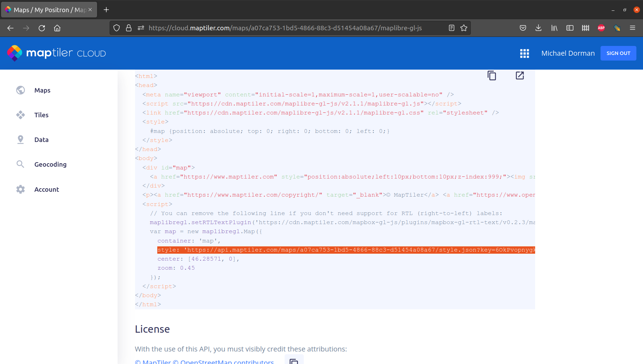Enable tracking protection via shield icon

coord(117,28)
